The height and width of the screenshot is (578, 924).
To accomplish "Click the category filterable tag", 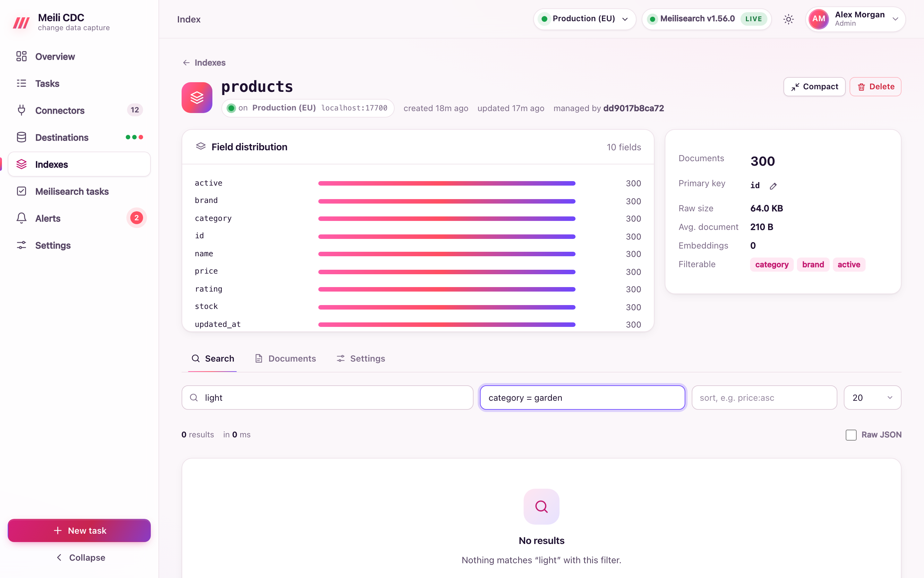I will (772, 265).
